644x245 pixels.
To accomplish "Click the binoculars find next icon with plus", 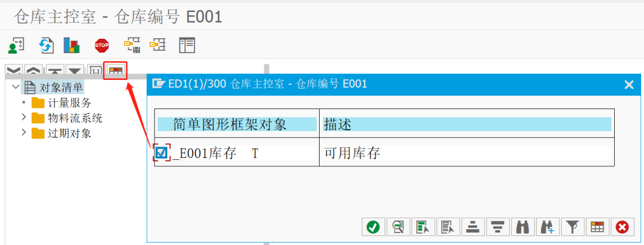I will click(548, 227).
